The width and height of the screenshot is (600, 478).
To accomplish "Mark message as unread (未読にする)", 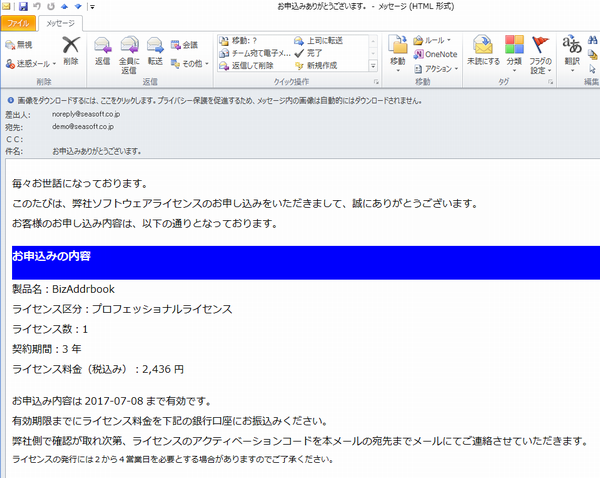I will (483, 50).
